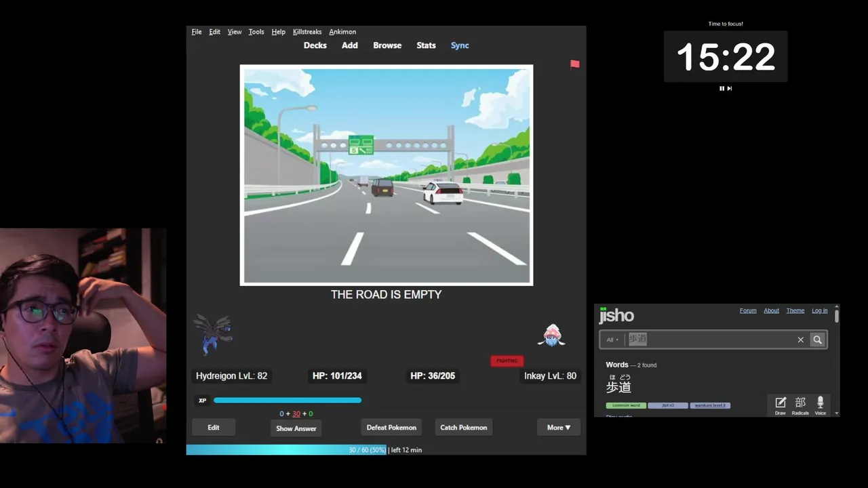Open the Ankimon menu

point(342,32)
